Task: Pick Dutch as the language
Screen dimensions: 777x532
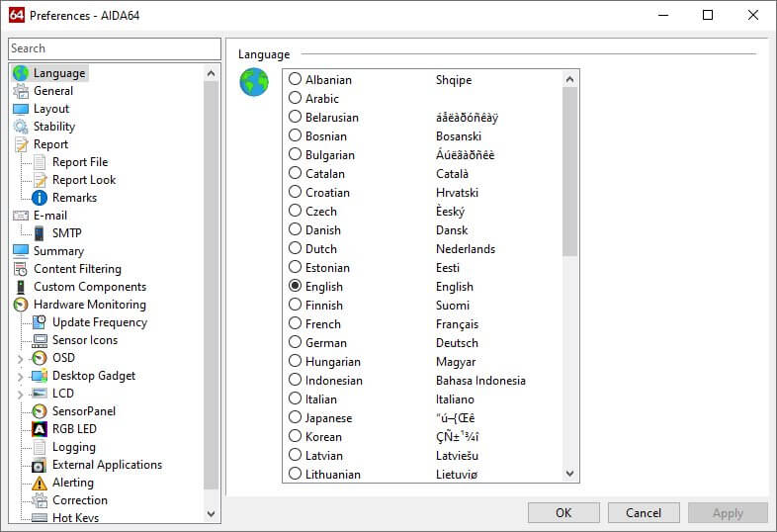Action: pyautogui.click(x=295, y=248)
